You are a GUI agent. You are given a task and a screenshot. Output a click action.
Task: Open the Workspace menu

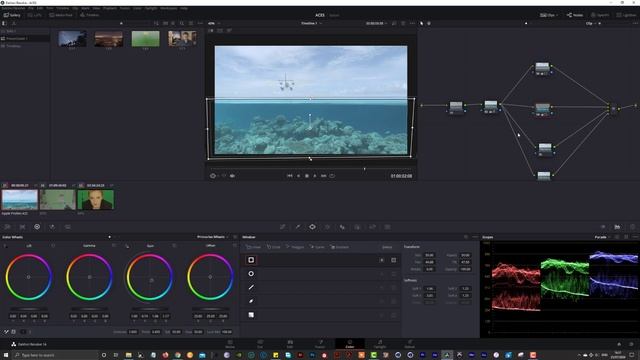click(169, 8)
